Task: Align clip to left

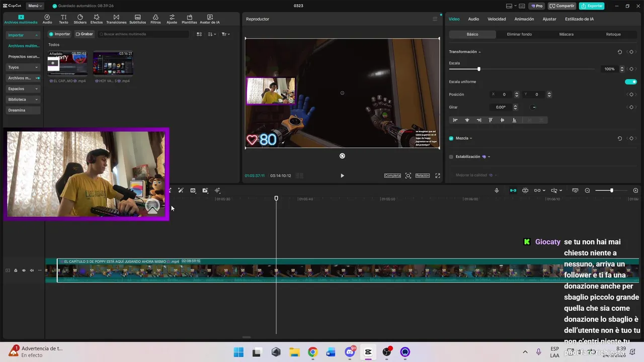Action: (455, 120)
